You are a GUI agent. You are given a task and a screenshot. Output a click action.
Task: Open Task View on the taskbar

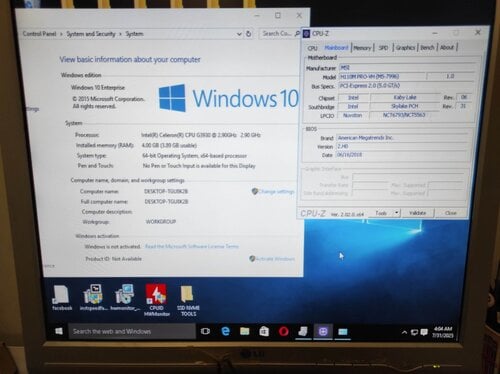pyautogui.click(x=206, y=331)
